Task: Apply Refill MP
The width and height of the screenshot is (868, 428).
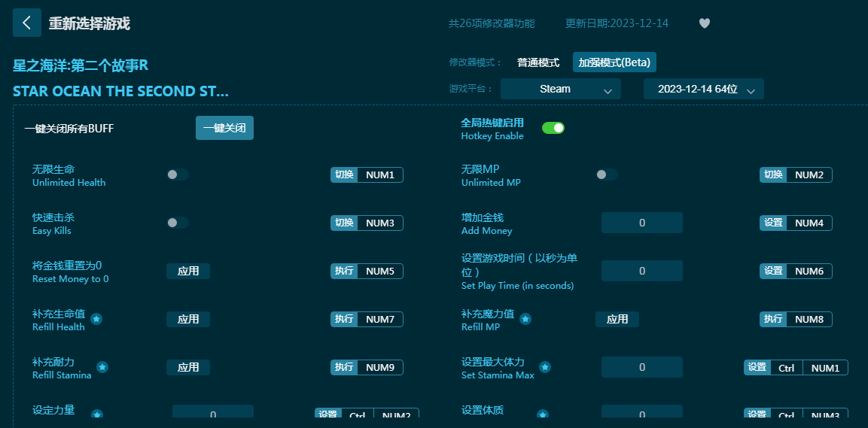Action: tap(617, 319)
